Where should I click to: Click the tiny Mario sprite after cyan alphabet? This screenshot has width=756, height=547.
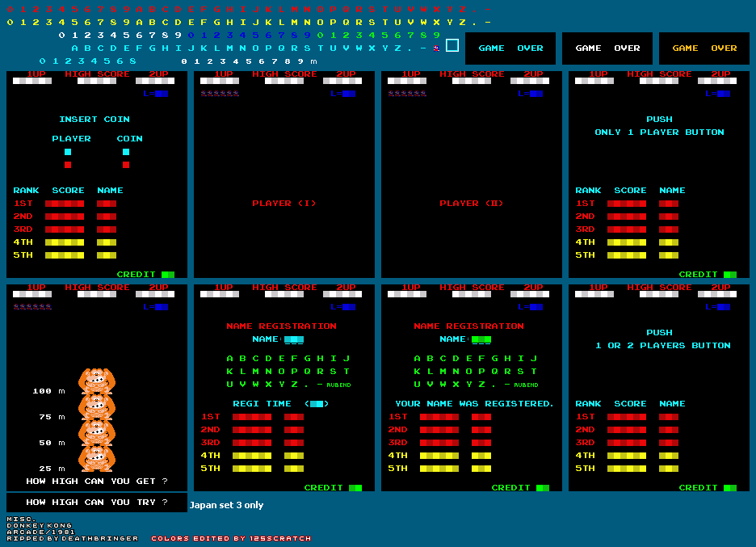tap(436, 48)
